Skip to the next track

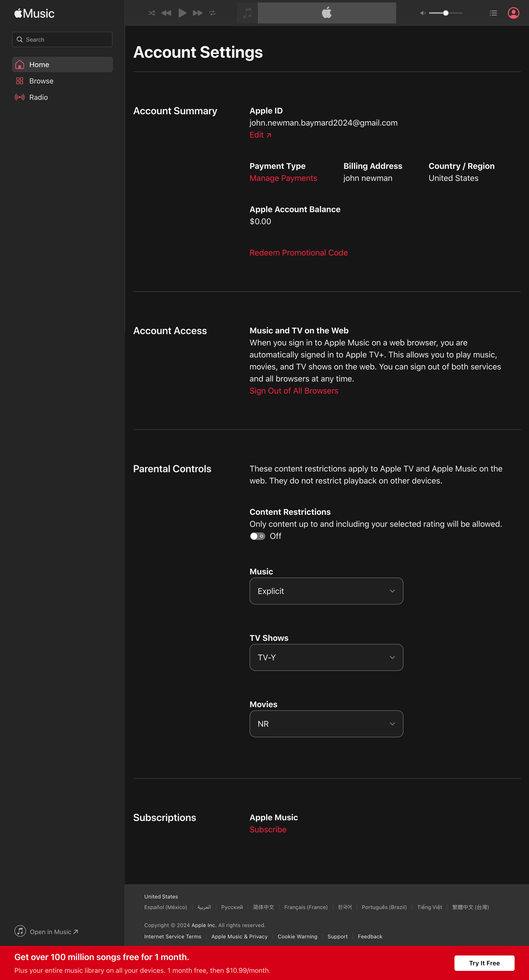[x=197, y=13]
